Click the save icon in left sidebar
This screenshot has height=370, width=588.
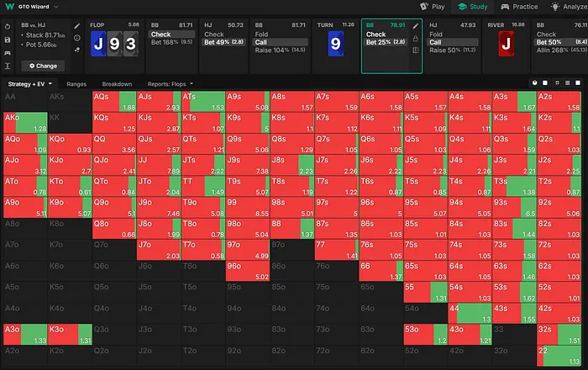click(x=7, y=39)
